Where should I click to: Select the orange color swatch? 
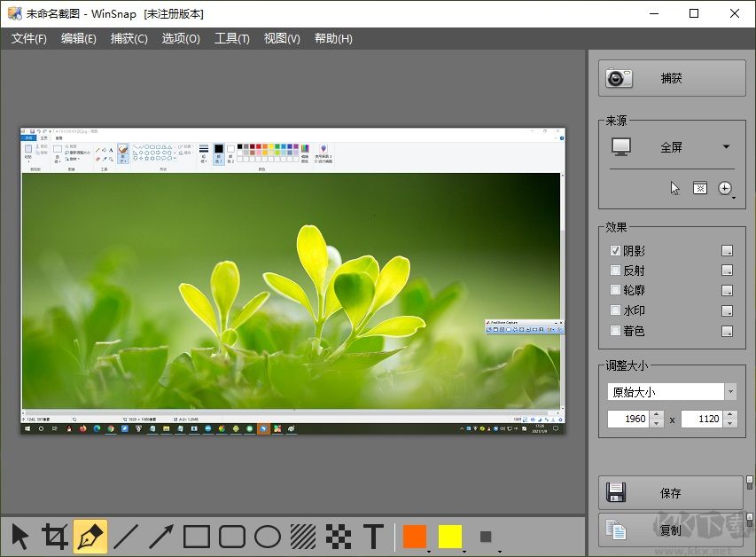pos(413,536)
